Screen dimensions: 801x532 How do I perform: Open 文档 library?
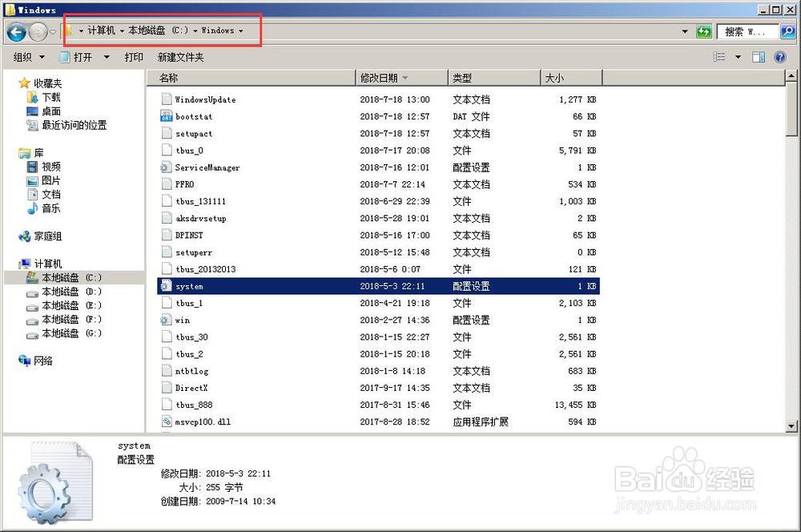(44, 194)
